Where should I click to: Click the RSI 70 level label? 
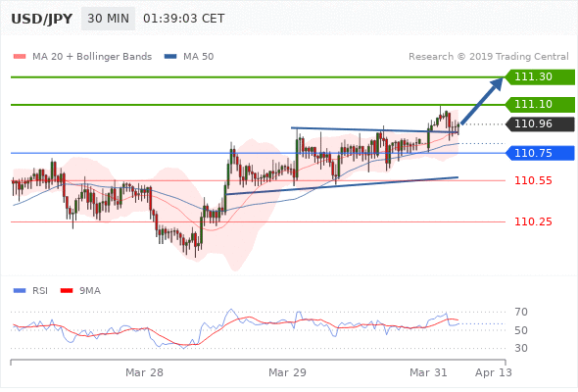pyautogui.click(x=521, y=312)
